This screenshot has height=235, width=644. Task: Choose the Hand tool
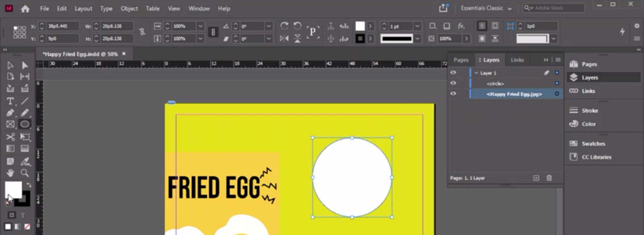[x=10, y=173]
